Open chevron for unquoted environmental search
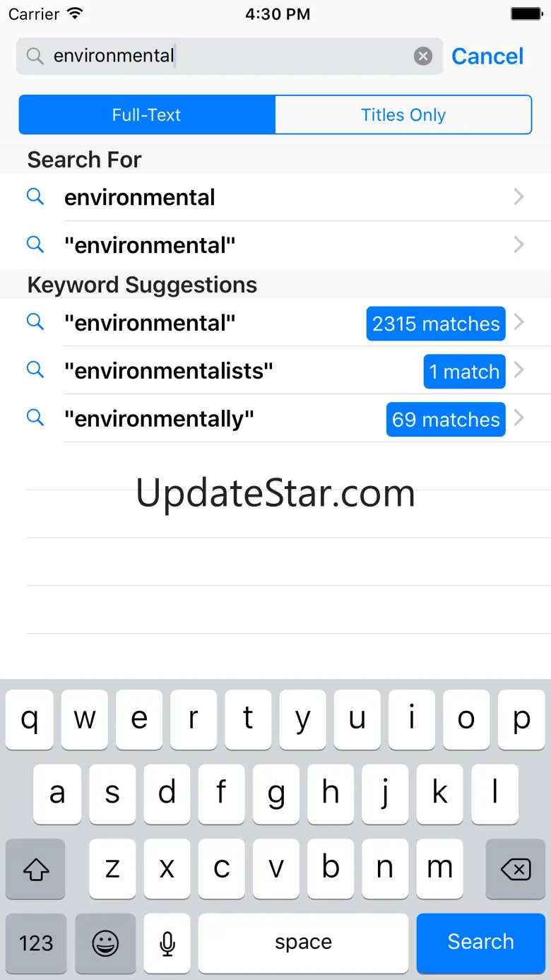 coord(519,197)
